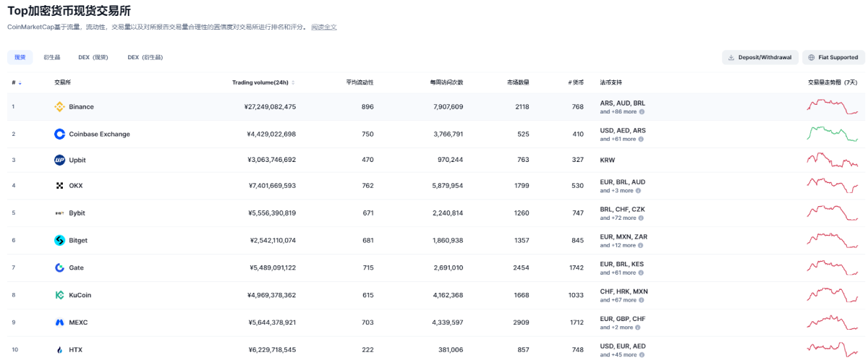Screen dimensions: 868x363
Task: Click Upbit fiat support KRW
Action: click(607, 161)
